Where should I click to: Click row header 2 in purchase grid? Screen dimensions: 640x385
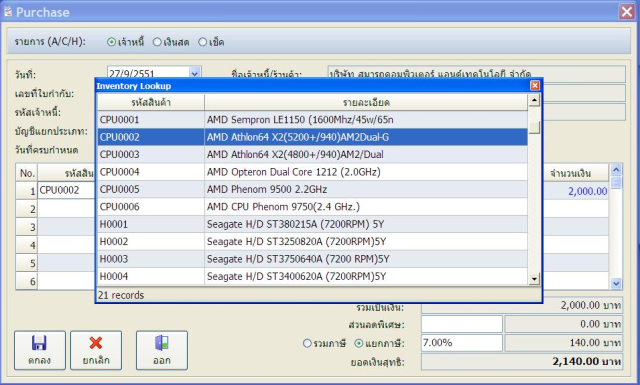[27, 209]
